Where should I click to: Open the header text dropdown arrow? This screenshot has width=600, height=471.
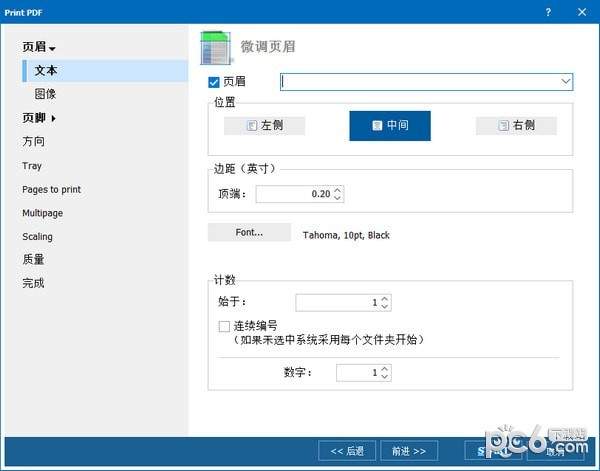(566, 81)
